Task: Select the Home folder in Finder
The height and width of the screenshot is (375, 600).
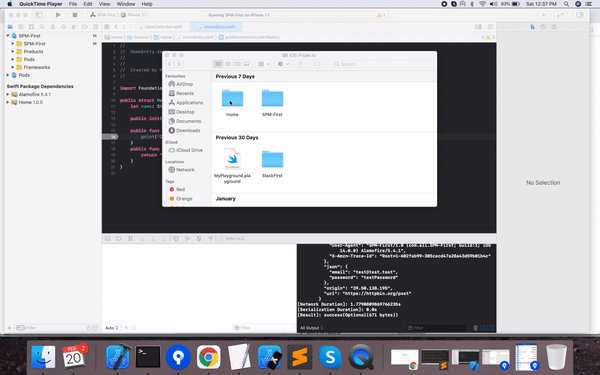Action: pyautogui.click(x=232, y=103)
